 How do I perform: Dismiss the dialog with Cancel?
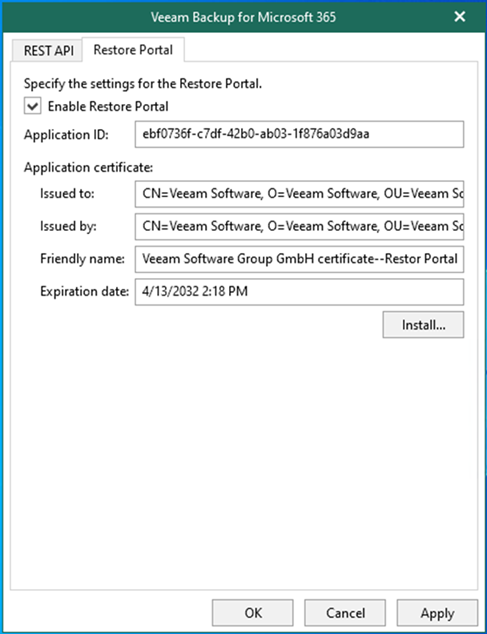(345, 613)
